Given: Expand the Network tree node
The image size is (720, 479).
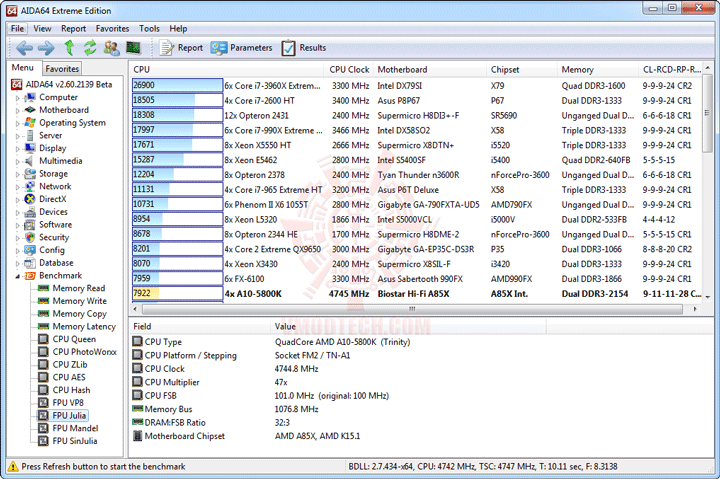Looking at the screenshot, I should point(17,187).
